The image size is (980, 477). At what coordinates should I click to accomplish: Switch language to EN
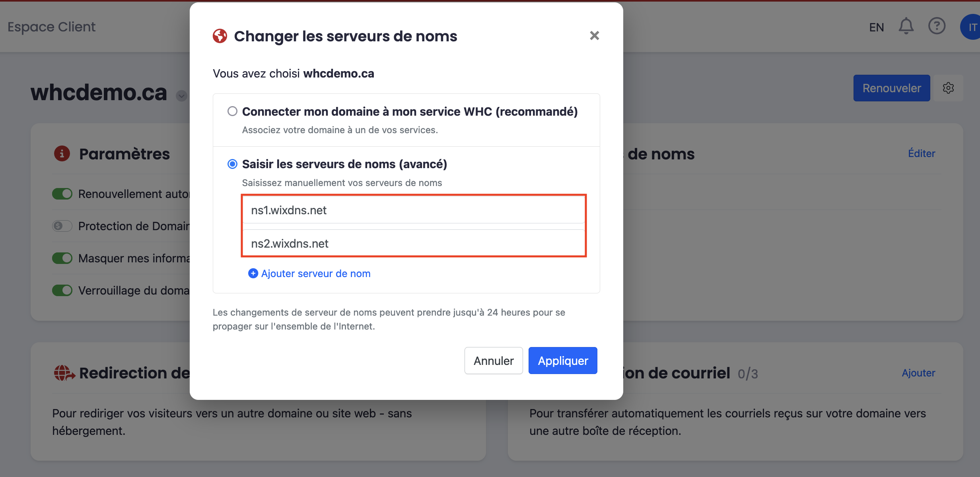tap(877, 27)
